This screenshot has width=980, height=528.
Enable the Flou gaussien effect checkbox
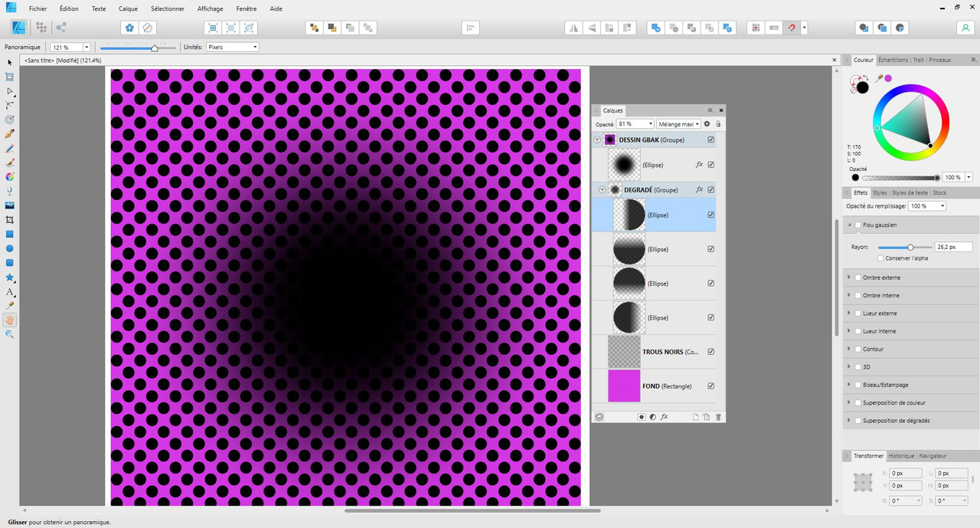[858, 225]
